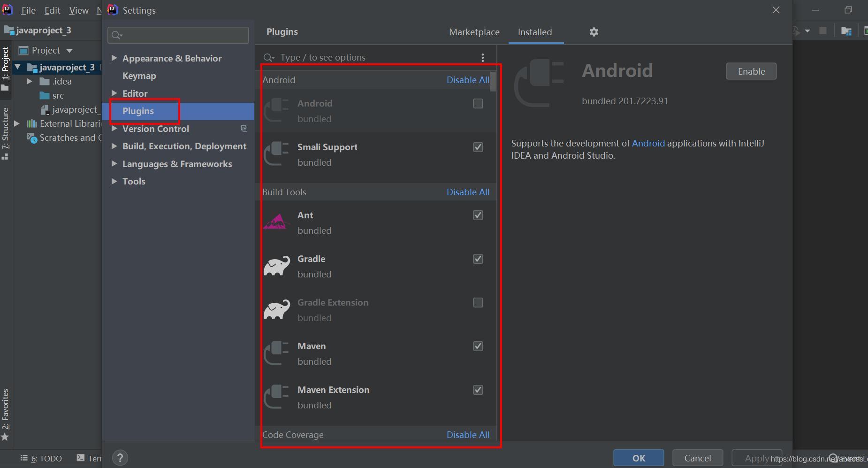Image resolution: width=868 pixels, height=468 pixels.
Task: Check the Gradle Extension plugin checkbox
Action: tap(478, 302)
